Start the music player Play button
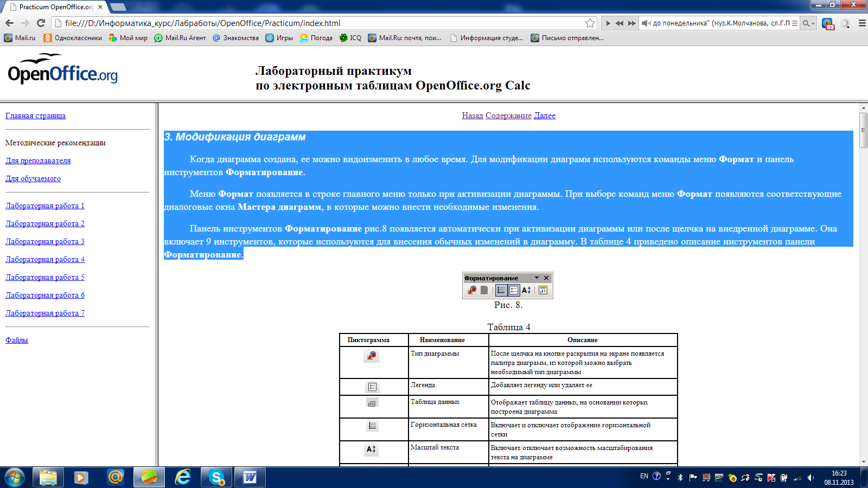Screen dimensions: 868x488 (608, 23)
